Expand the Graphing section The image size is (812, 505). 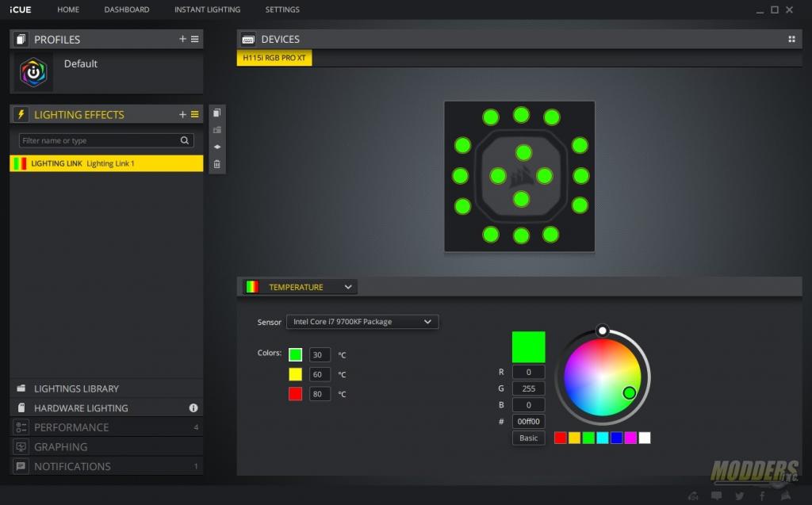[x=107, y=447]
